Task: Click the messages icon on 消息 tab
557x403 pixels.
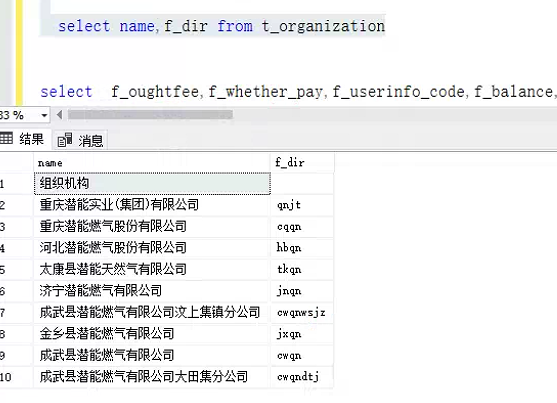Action: click(65, 140)
